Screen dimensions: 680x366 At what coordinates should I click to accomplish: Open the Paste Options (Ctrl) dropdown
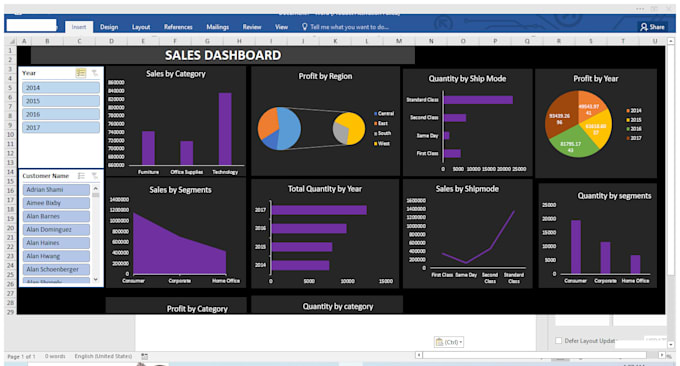coord(449,342)
